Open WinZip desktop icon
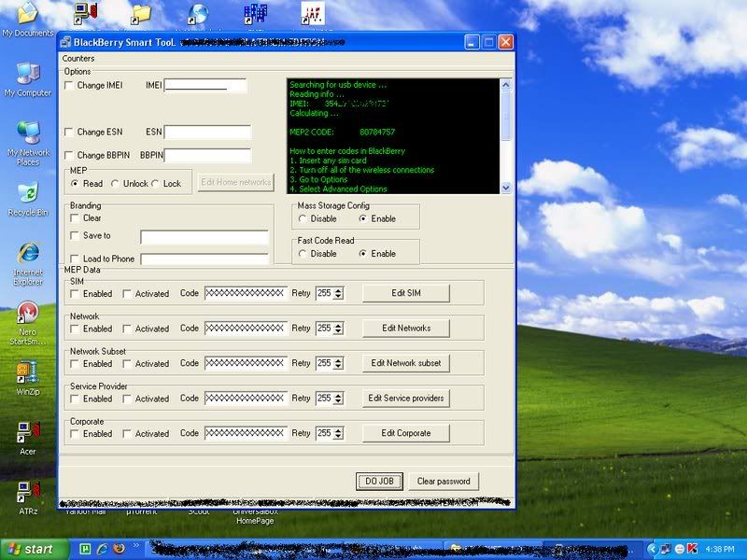 click(28, 379)
